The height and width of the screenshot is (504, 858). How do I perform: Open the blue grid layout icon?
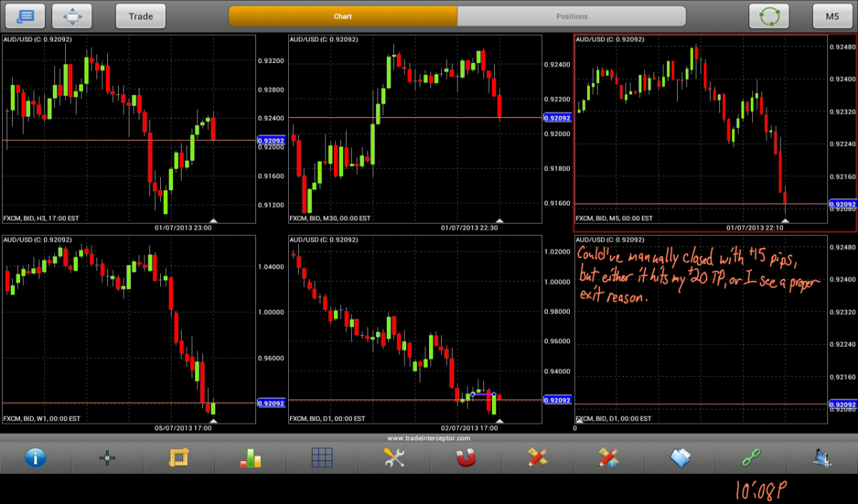coord(322,458)
